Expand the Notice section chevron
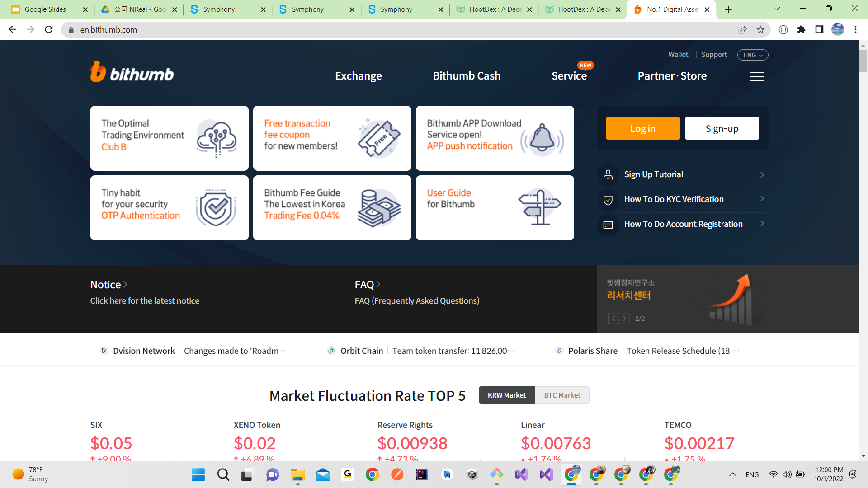 (x=125, y=284)
